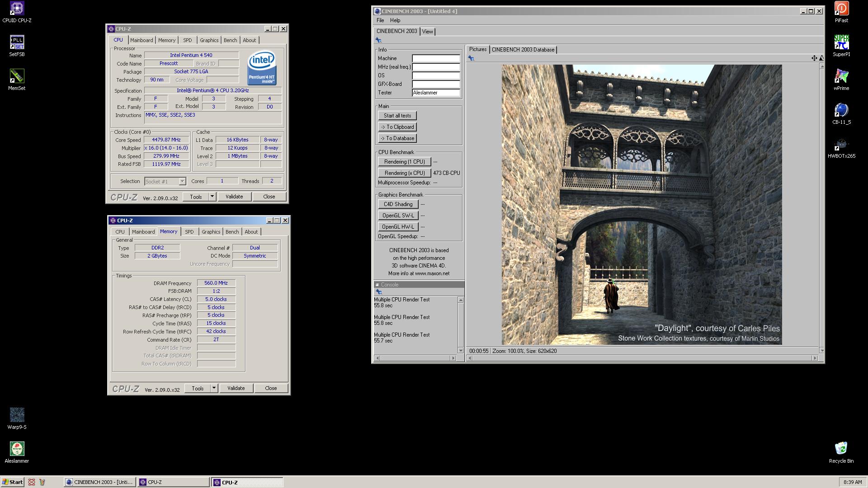The height and width of the screenshot is (488, 868).
Task: Open the SetFSB desktop icon
Action: coord(17,46)
